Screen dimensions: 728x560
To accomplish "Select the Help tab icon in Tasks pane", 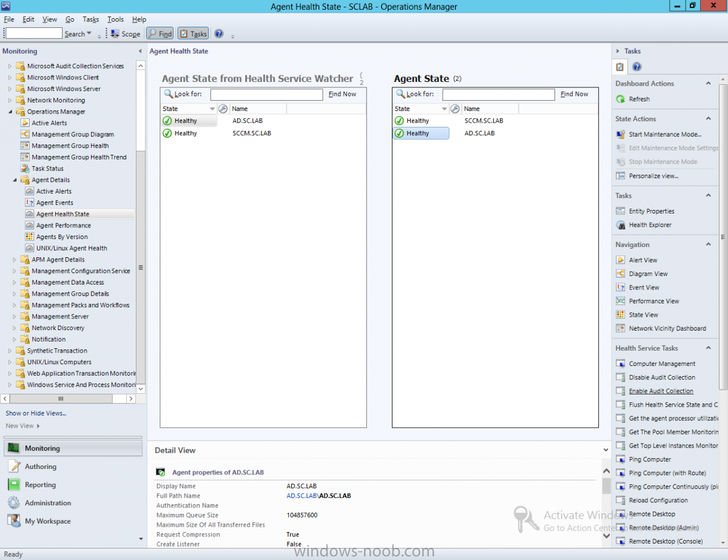I will (636, 67).
